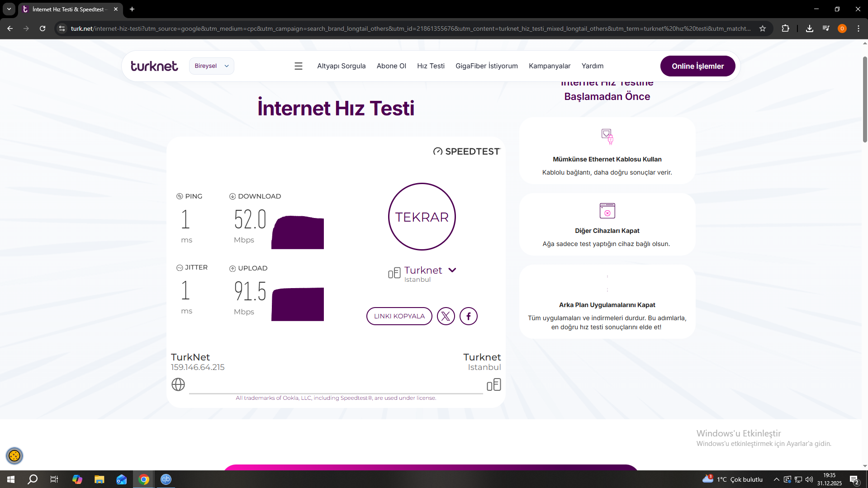Click the browser address bar URL

click(x=411, y=28)
